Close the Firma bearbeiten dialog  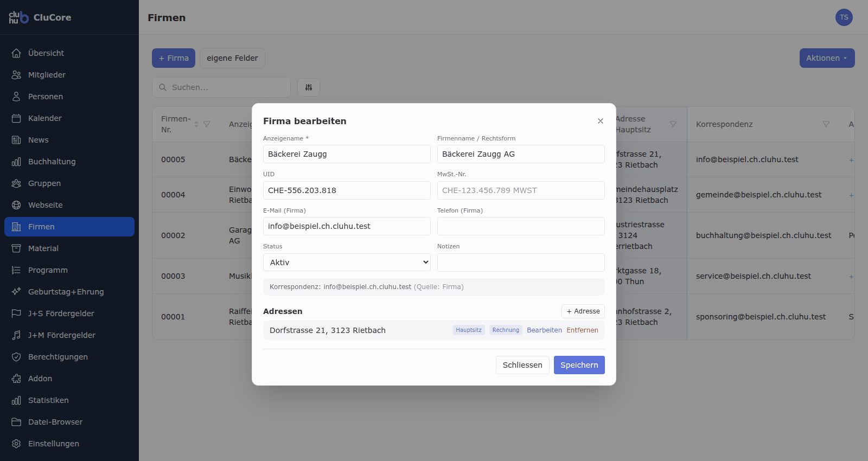point(601,121)
